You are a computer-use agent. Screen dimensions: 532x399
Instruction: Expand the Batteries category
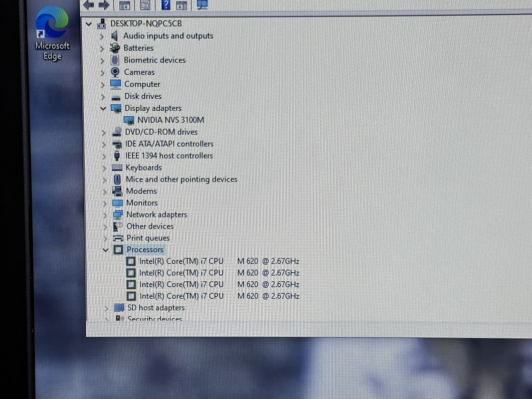102,48
